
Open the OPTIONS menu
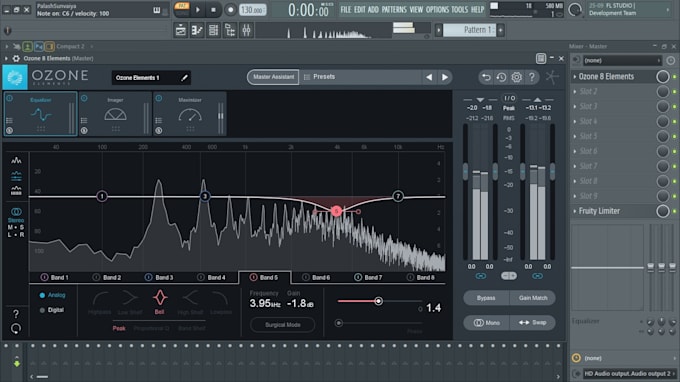(x=437, y=10)
